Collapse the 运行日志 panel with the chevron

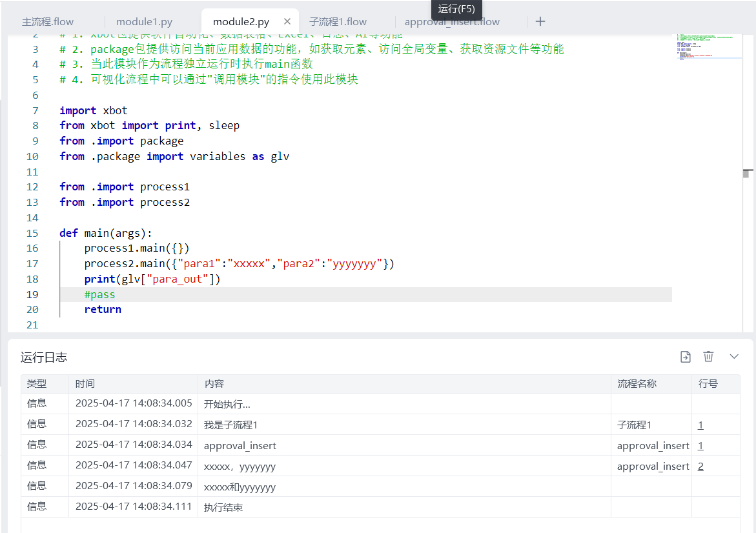tap(734, 357)
